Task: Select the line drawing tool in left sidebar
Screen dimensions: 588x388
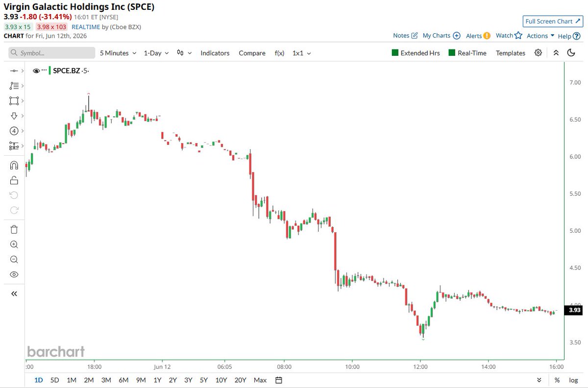Action: pyautogui.click(x=14, y=71)
